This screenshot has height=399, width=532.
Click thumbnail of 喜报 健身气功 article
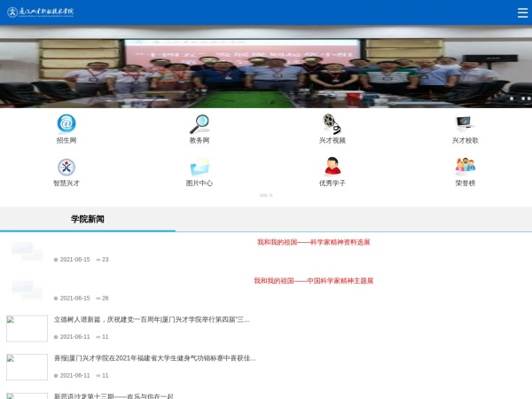pyautogui.click(x=27, y=367)
